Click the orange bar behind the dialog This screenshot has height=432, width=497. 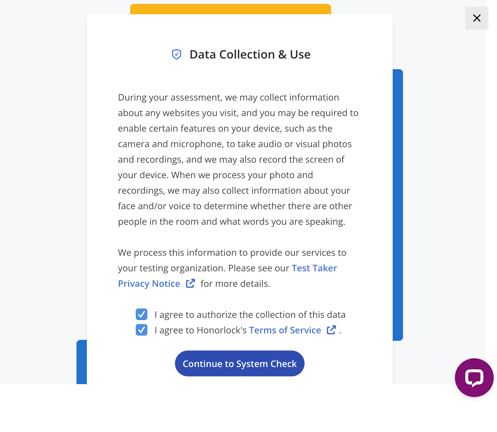point(230,9)
